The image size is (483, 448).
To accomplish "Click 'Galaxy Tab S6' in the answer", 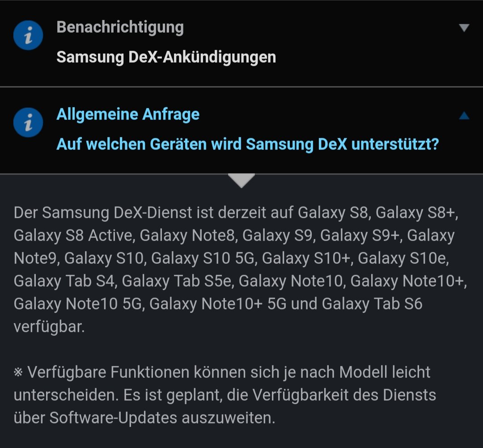I will [x=372, y=304].
